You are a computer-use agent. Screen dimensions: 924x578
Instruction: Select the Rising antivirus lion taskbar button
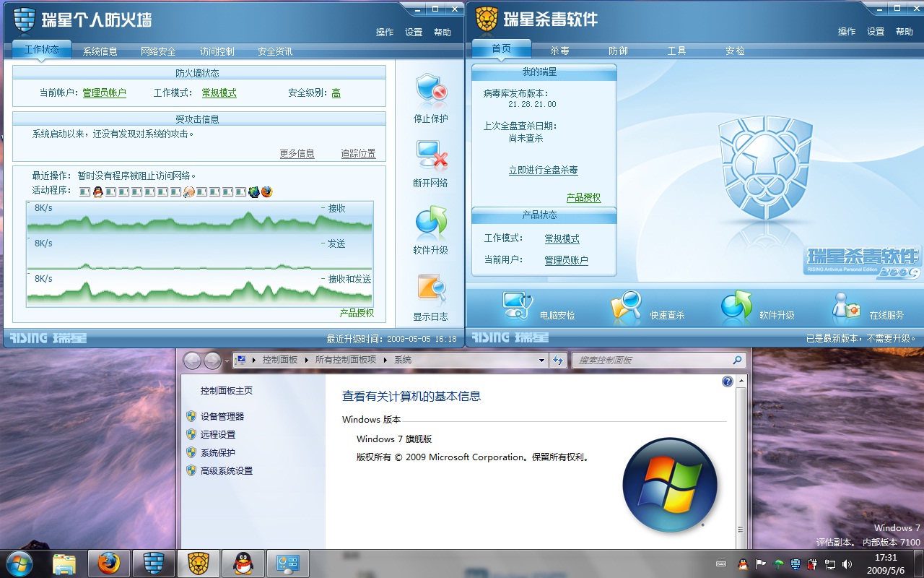point(199,564)
